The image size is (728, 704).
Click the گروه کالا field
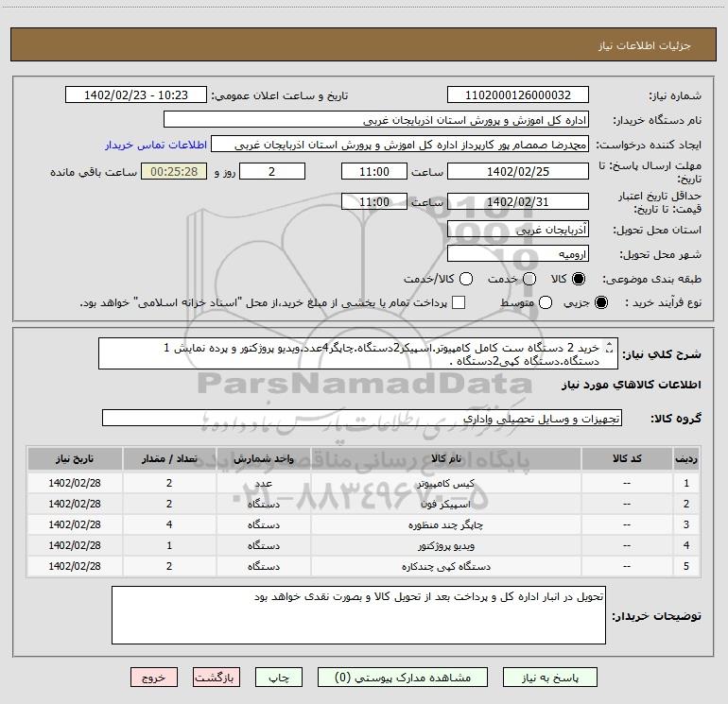[x=362, y=418]
